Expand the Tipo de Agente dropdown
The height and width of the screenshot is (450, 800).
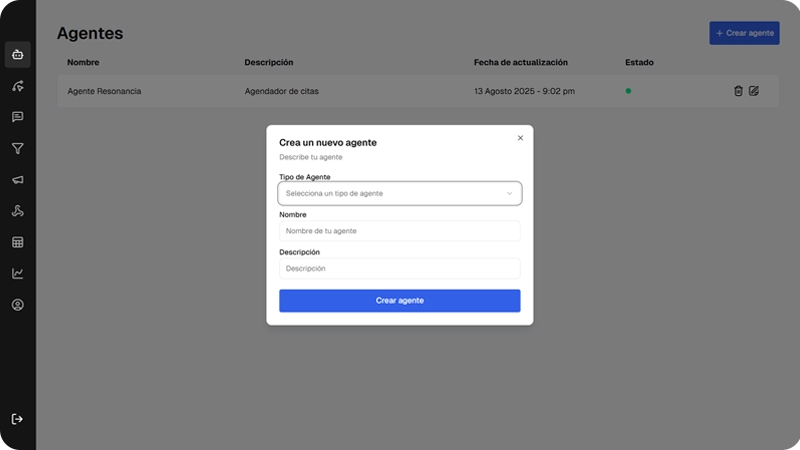point(399,193)
